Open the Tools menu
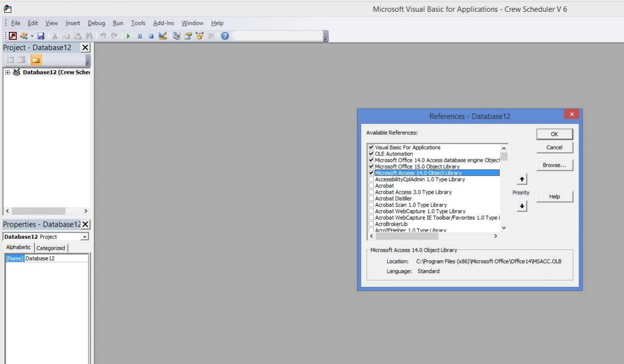Screen dimensions: 624x364 pyautogui.click(x=138, y=23)
